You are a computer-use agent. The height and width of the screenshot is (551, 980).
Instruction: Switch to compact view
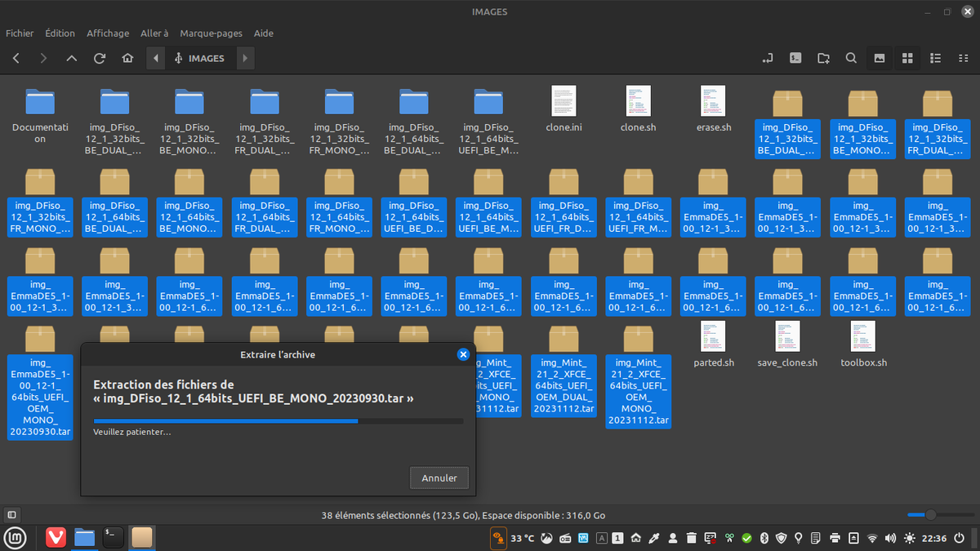pos(963,58)
